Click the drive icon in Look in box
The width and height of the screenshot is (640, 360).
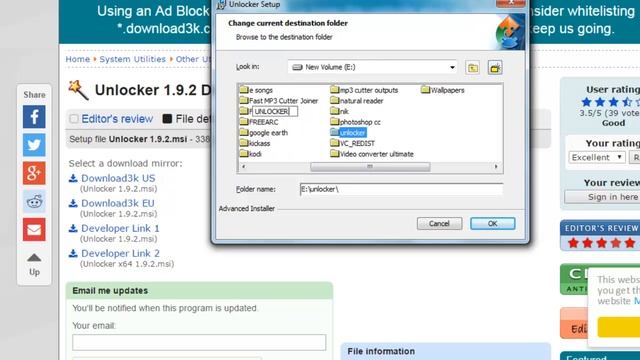298,67
